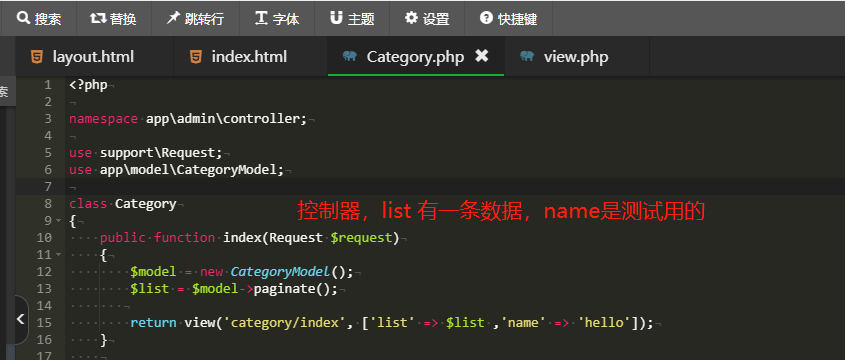Click line number 15 in the gutter
The image size is (845, 360).
click(x=44, y=323)
